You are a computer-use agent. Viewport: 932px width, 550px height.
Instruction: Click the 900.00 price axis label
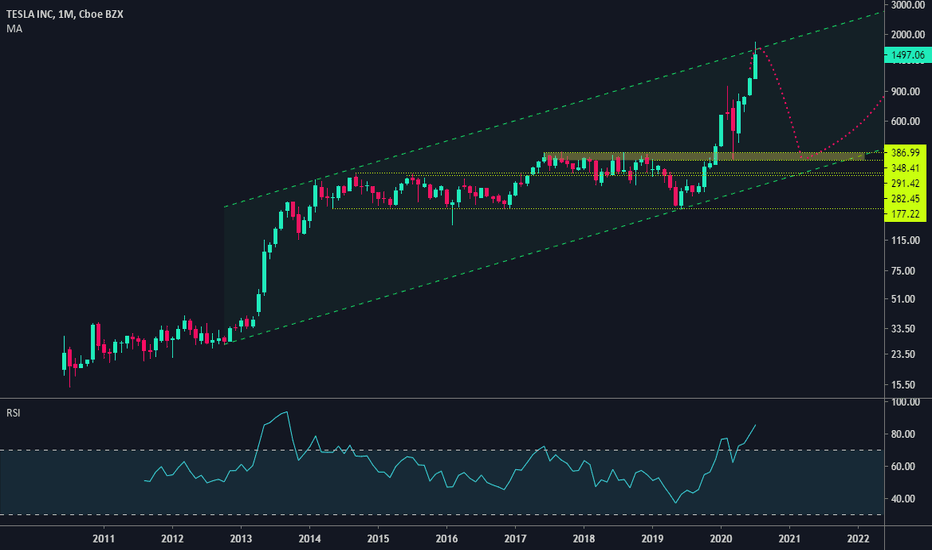click(905, 92)
